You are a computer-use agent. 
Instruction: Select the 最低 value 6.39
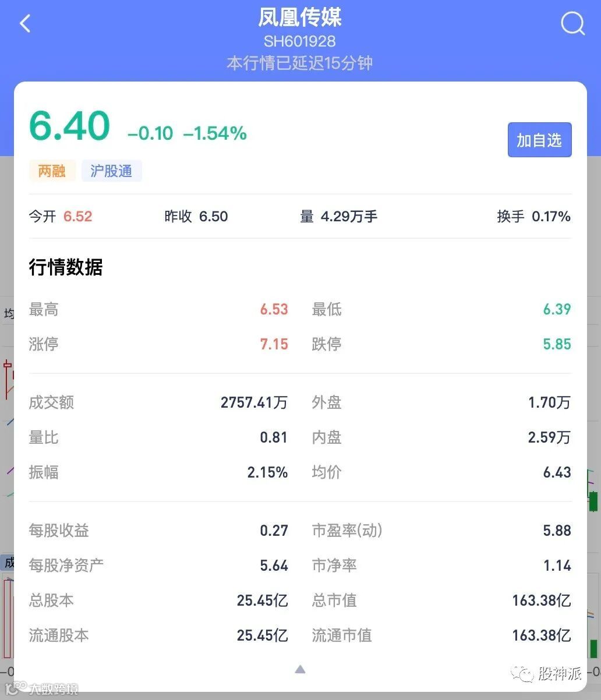[557, 309]
